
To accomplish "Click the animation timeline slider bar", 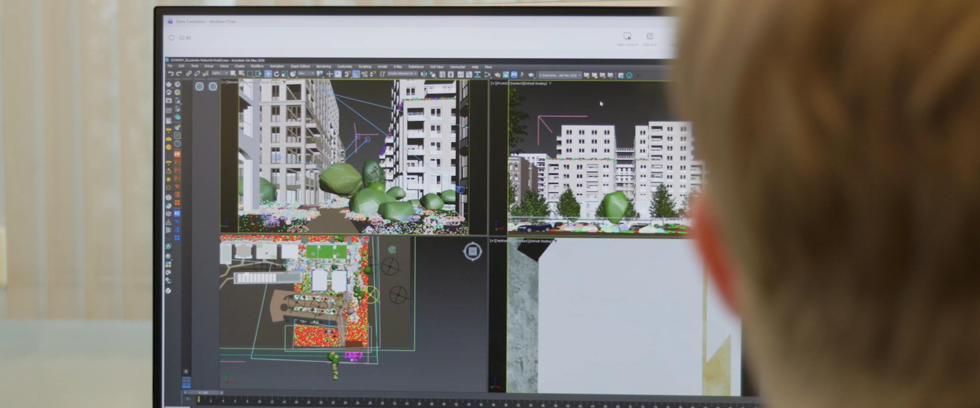I will [203, 392].
